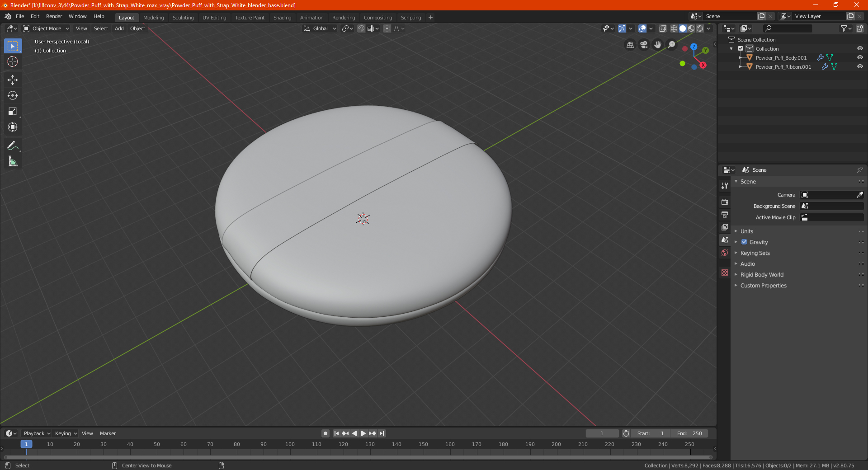Play the animation forward

click(x=363, y=433)
